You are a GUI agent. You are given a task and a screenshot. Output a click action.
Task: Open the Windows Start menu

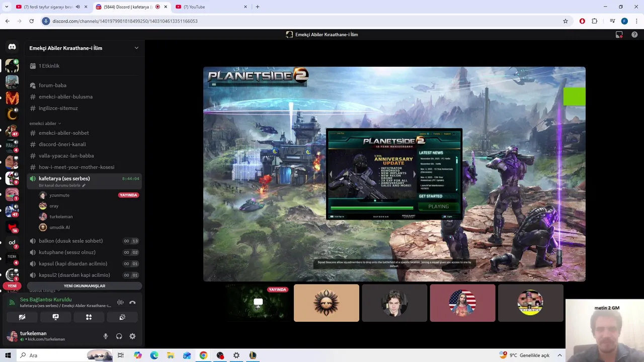click(8, 355)
